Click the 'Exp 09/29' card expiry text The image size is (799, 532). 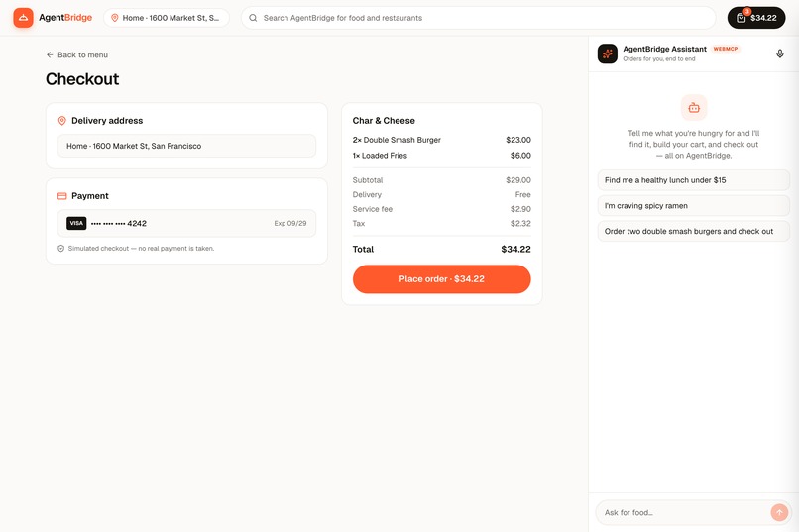(x=290, y=224)
